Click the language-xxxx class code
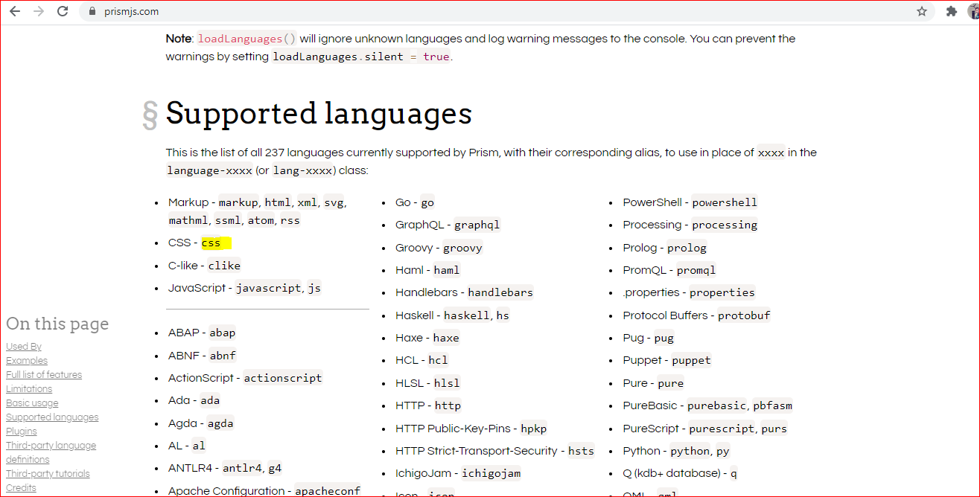 pos(208,170)
